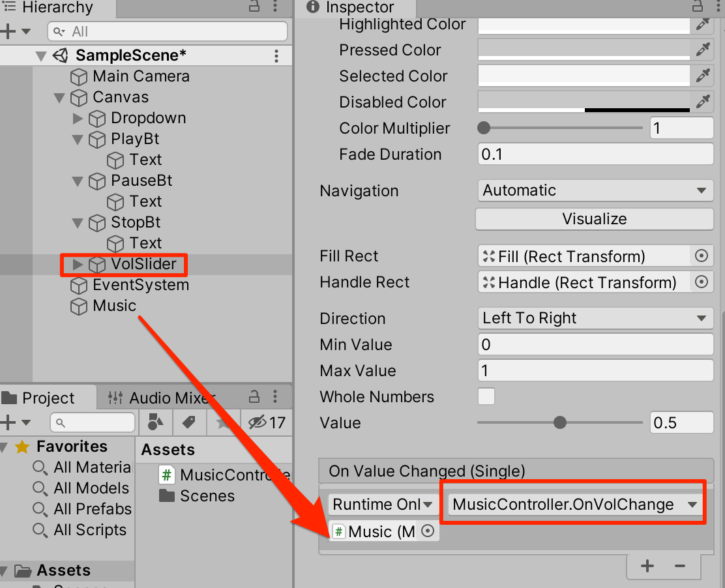The image size is (725, 588).
Task: Click the Inspector lock toggle
Action: (697, 8)
